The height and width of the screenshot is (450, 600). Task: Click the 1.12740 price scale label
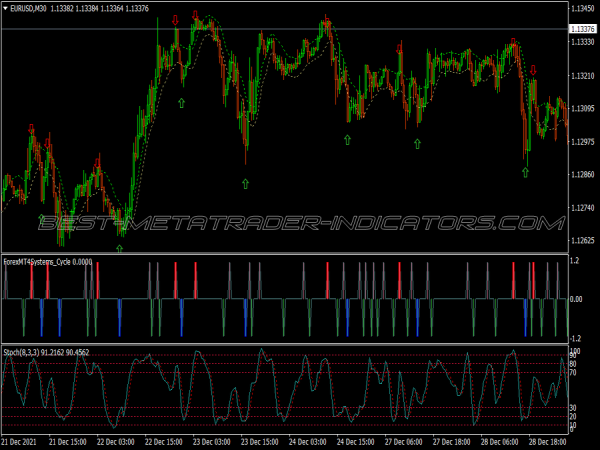tap(583, 208)
